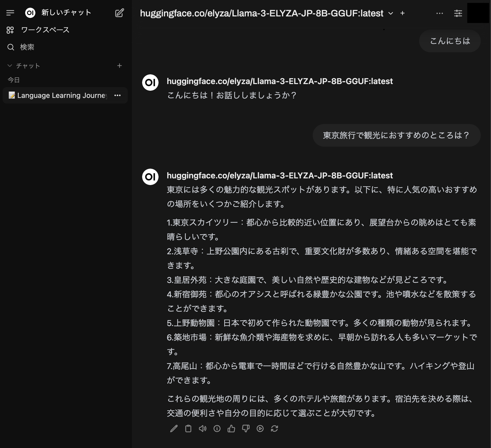The height and width of the screenshot is (448, 491).
Task: Click the 東京旅行で観光におすすめのところは？ message
Action: click(397, 135)
